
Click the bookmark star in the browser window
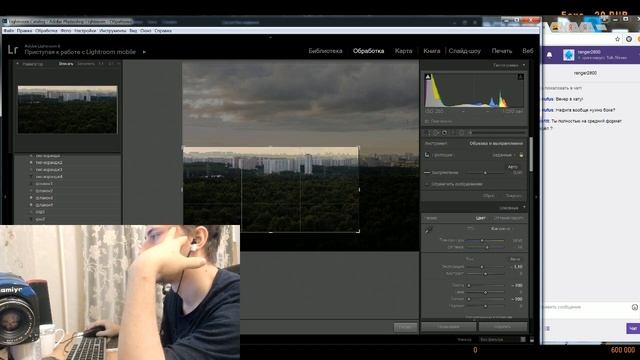click(617, 39)
